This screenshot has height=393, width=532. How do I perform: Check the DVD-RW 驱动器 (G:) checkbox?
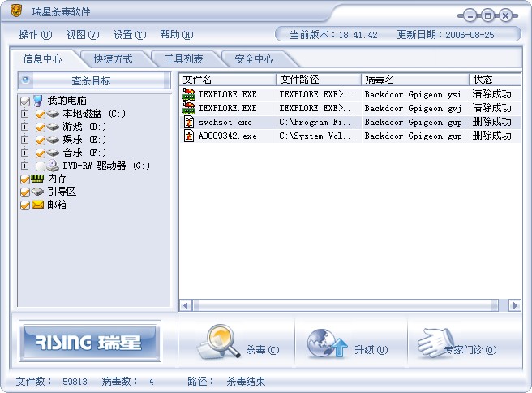click(40, 166)
